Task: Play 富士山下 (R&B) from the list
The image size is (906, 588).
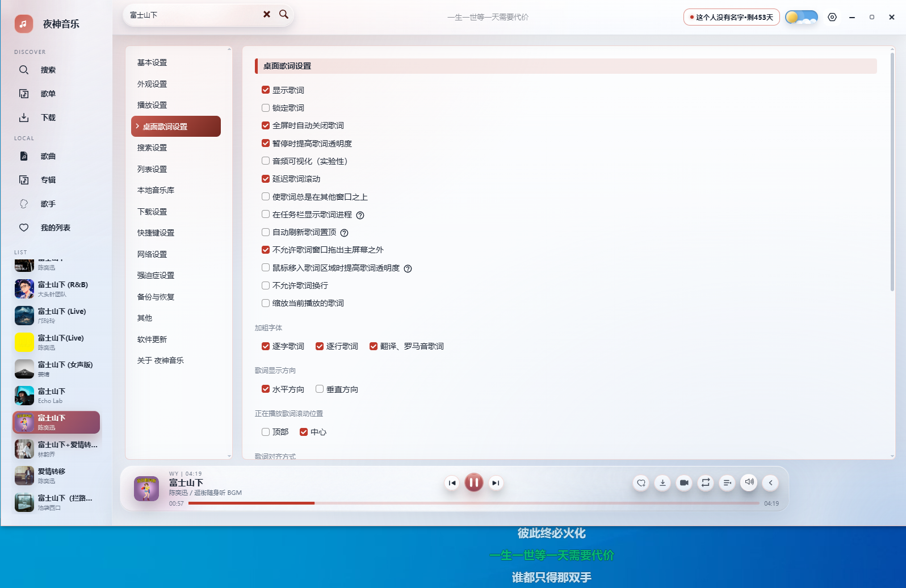Action: tap(57, 289)
